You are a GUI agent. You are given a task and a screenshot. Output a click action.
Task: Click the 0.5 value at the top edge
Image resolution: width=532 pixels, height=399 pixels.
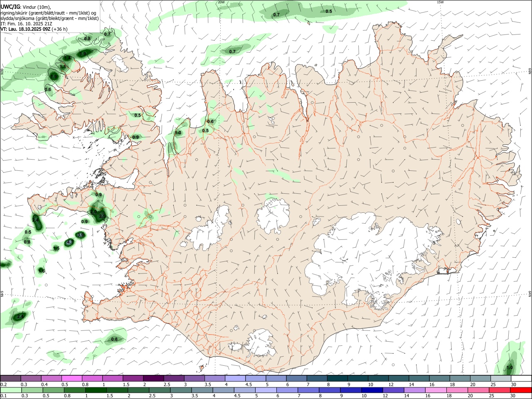[x=329, y=11]
